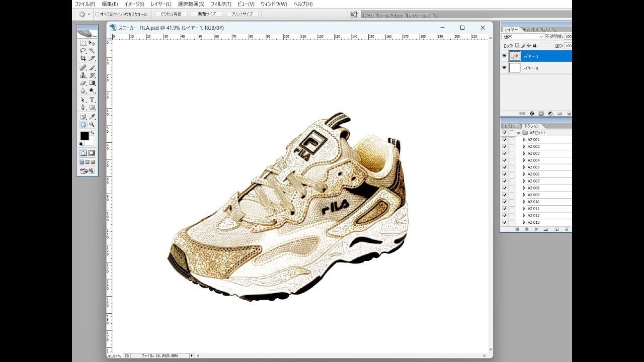Select the History Brush tool
This screenshot has width=644, height=362.
point(92,75)
